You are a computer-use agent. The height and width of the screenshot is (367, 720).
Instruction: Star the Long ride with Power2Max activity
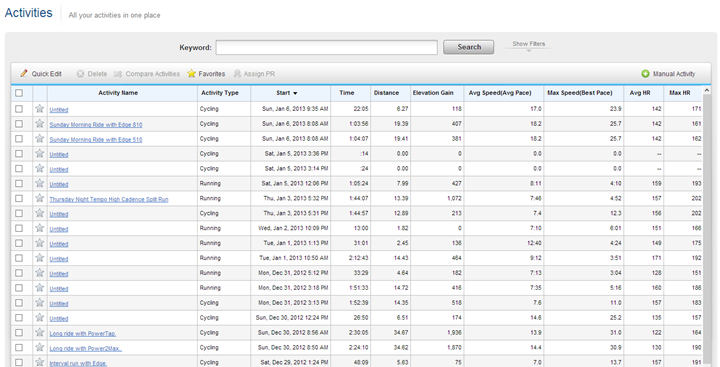[39, 347]
